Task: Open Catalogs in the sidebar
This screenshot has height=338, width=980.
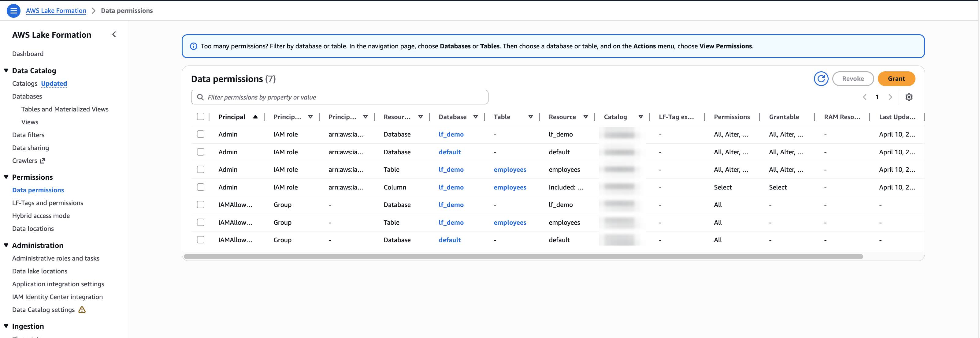Action: pyautogui.click(x=25, y=84)
